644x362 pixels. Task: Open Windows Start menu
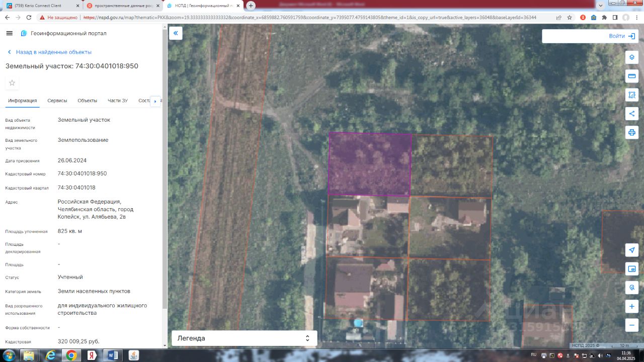click(9, 355)
